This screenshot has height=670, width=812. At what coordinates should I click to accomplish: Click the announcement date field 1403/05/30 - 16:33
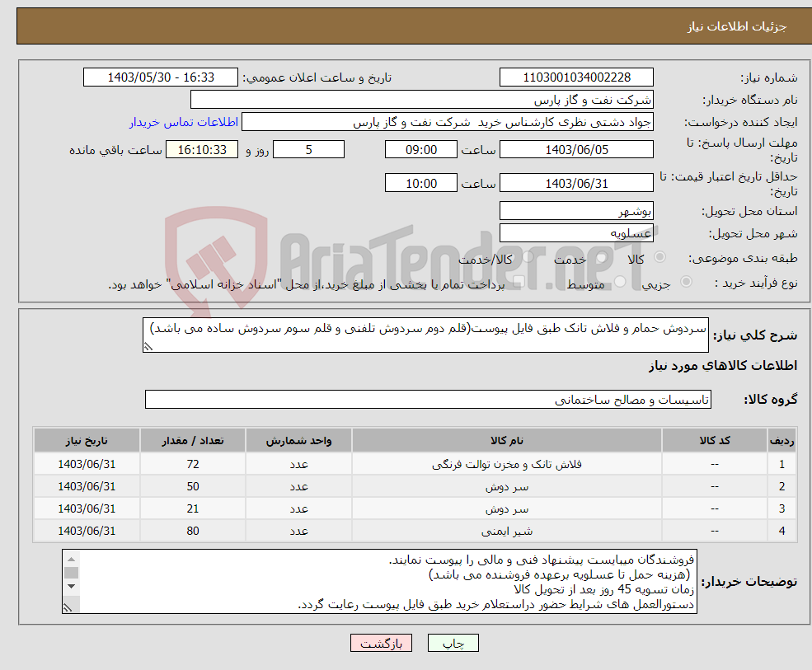[x=161, y=77]
